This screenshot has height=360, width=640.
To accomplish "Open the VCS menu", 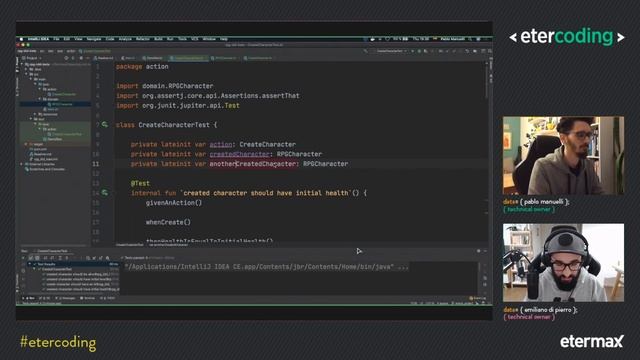I will click(x=195, y=39).
